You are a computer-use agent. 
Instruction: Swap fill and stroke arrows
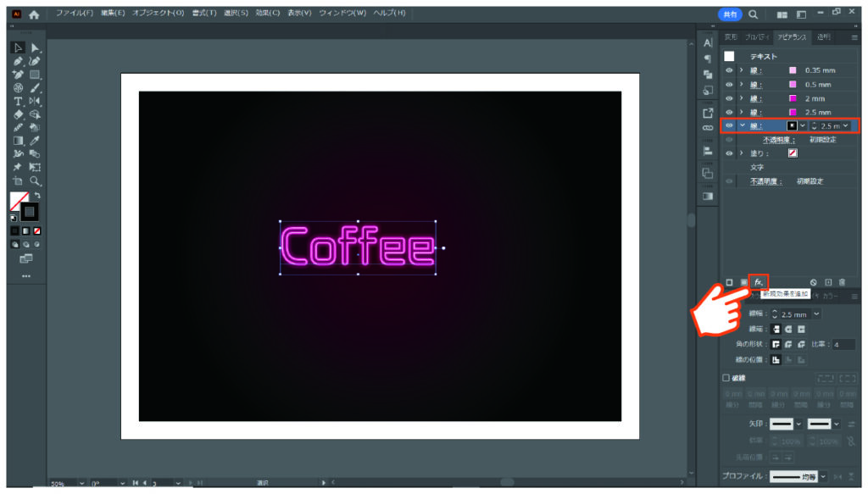click(x=37, y=195)
